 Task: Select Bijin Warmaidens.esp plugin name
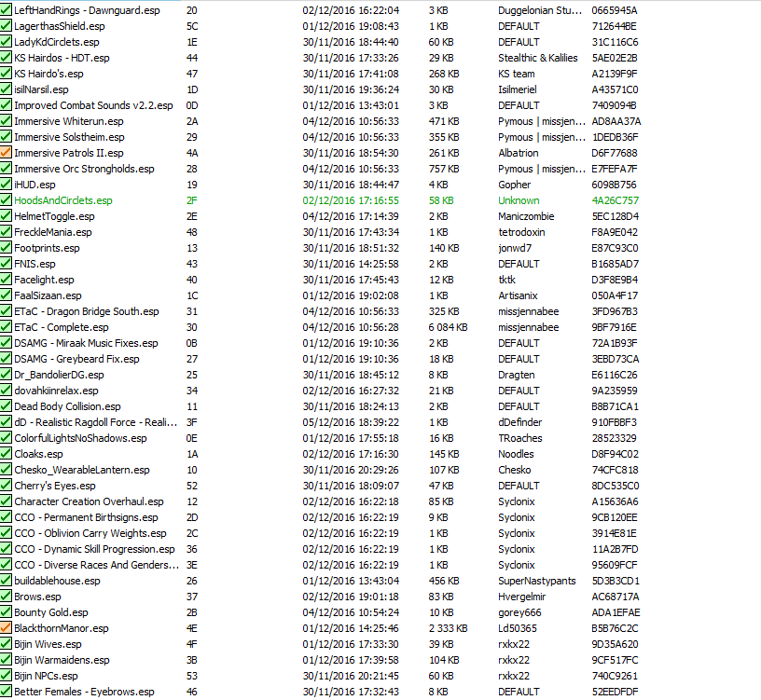click(x=62, y=660)
